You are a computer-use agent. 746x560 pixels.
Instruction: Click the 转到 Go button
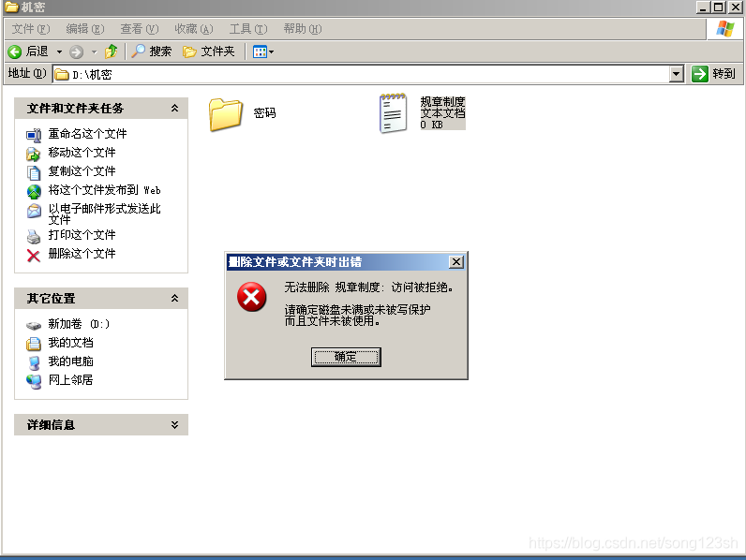coord(713,74)
